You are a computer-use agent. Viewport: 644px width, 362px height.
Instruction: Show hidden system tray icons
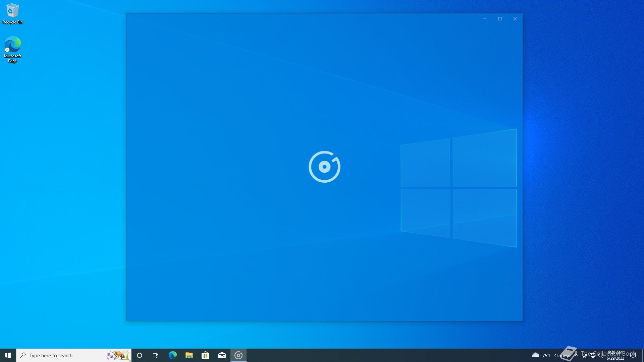577,355
